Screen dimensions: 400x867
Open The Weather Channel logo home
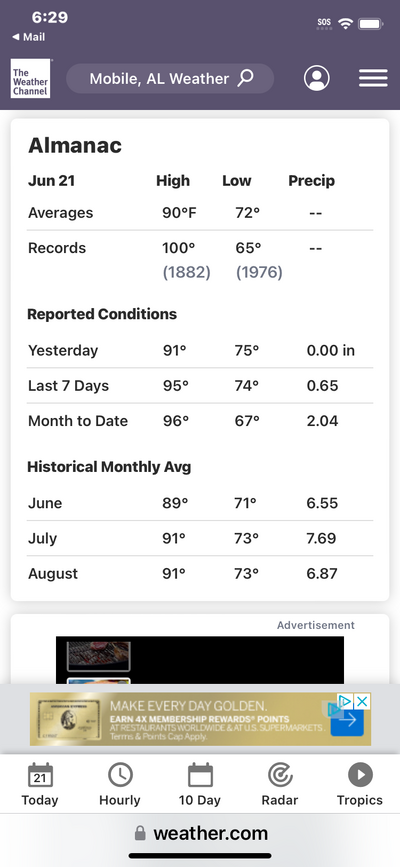coord(30,79)
